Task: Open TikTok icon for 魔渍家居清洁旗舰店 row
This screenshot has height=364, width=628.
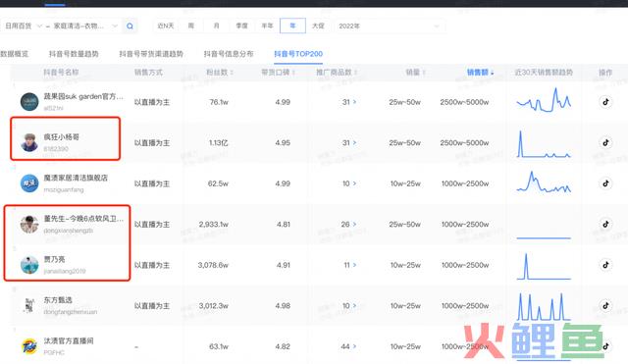Action: coord(605,183)
